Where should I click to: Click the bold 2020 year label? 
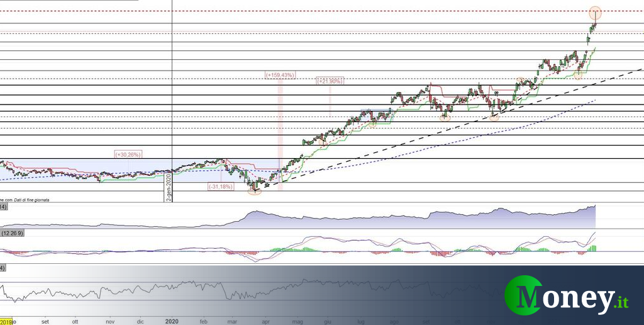(x=172, y=321)
